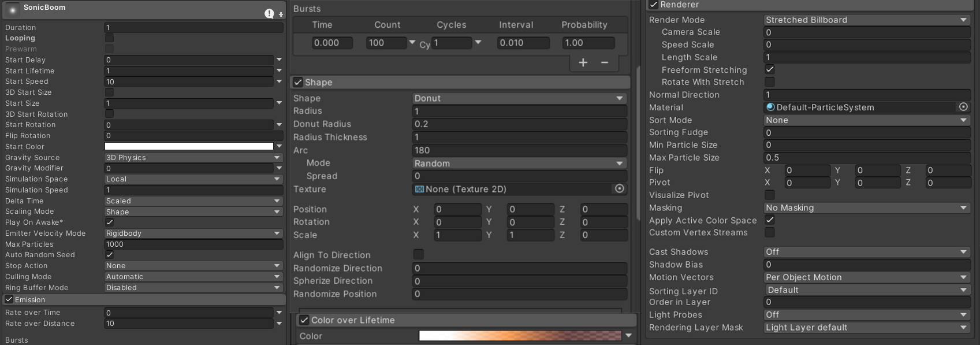Viewport: 980px width, 345px height.
Task: Toggle the Align To Direction checkbox
Action: click(419, 254)
